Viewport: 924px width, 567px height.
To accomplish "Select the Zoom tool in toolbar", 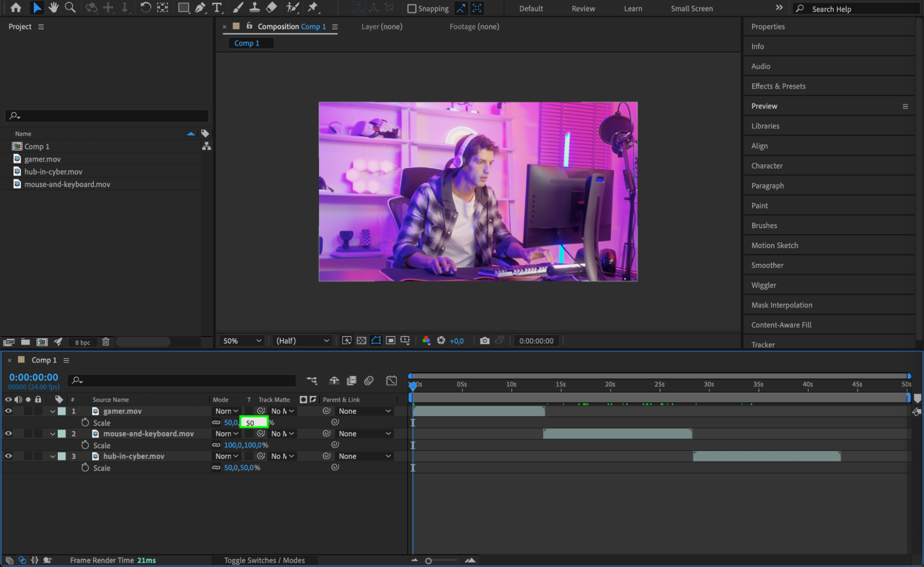I will coord(70,7).
